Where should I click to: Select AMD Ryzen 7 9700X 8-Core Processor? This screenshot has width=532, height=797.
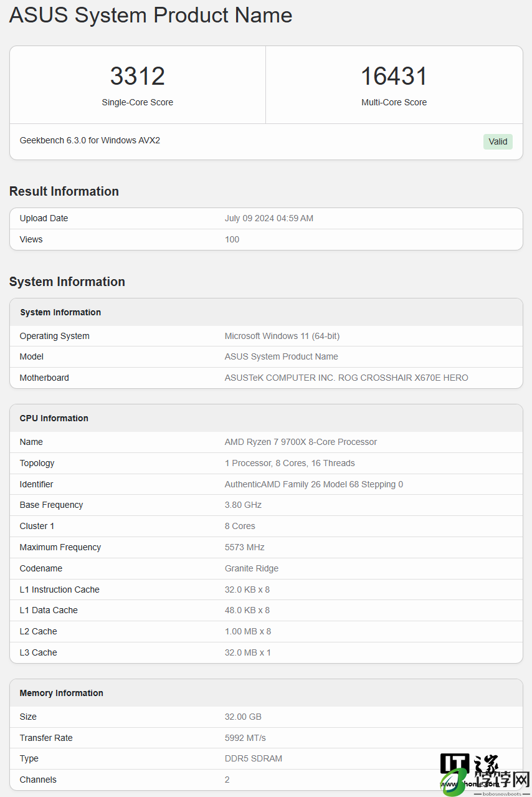tap(301, 442)
